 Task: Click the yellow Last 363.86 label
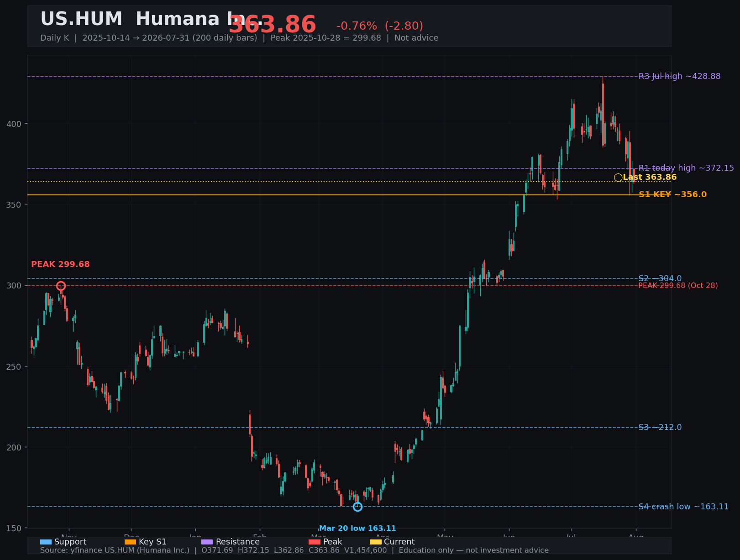click(650, 177)
